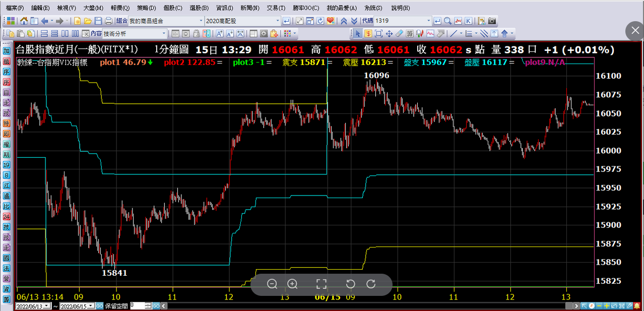Expand the 內容 技術分析 dropdown

tap(164, 34)
